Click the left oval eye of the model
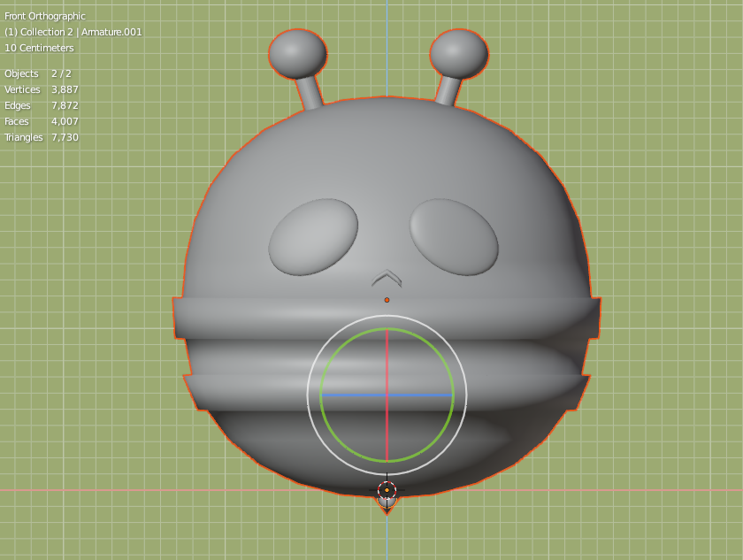Image resolution: width=743 pixels, height=560 pixels. click(313, 237)
